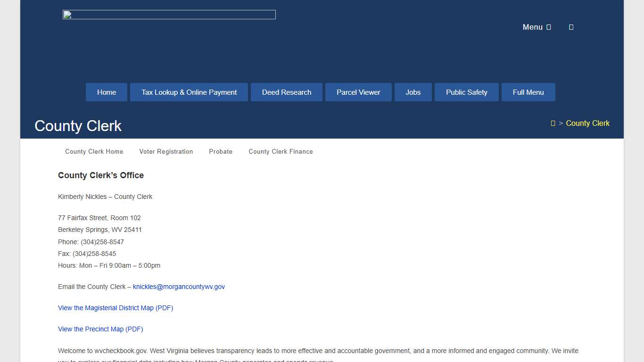644x362 pixels.
Task: Switch to County Clerk Home tab
Action: pos(94,152)
